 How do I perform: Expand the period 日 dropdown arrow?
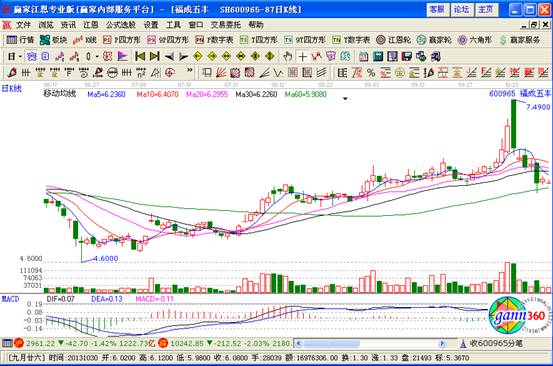click(20, 57)
